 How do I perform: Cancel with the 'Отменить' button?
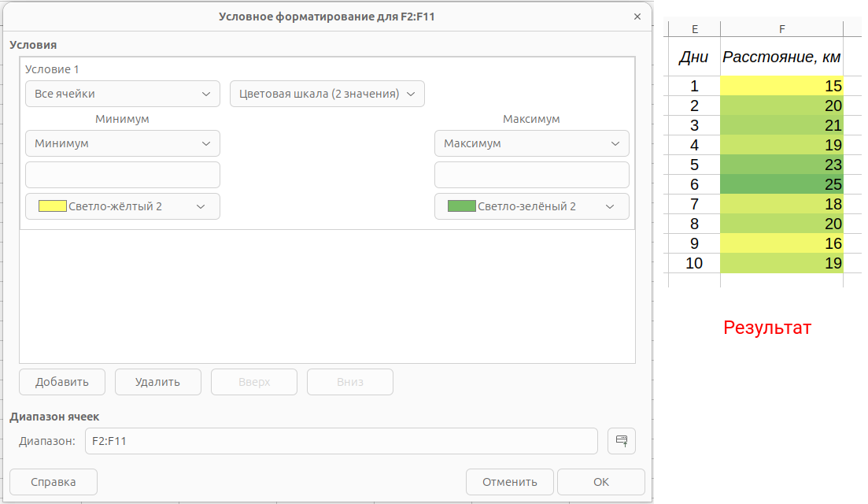509,482
